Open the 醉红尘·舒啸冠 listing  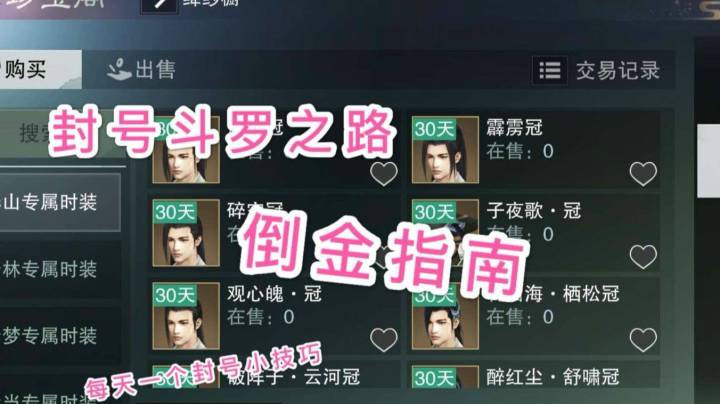[534, 377]
